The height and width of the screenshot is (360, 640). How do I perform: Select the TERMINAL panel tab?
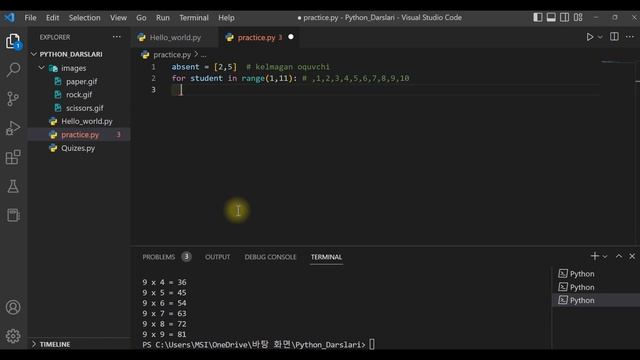click(x=326, y=257)
